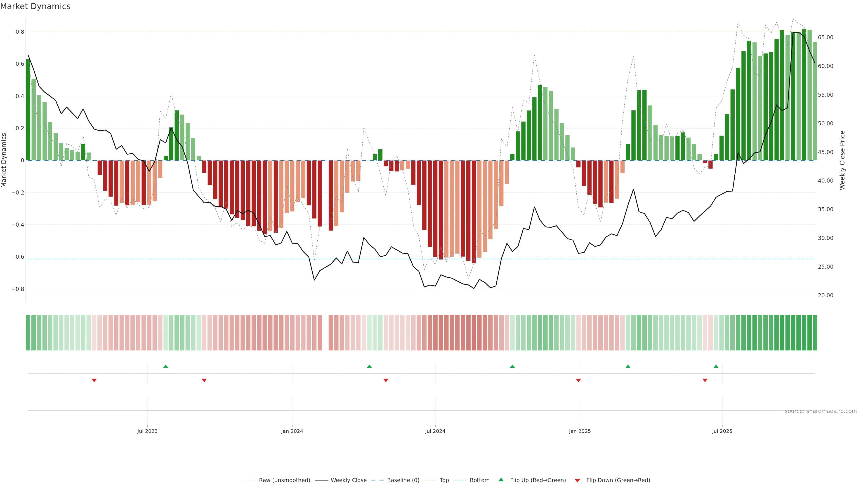Click the green flip-up marker just before Jul 2025

[x=716, y=366]
